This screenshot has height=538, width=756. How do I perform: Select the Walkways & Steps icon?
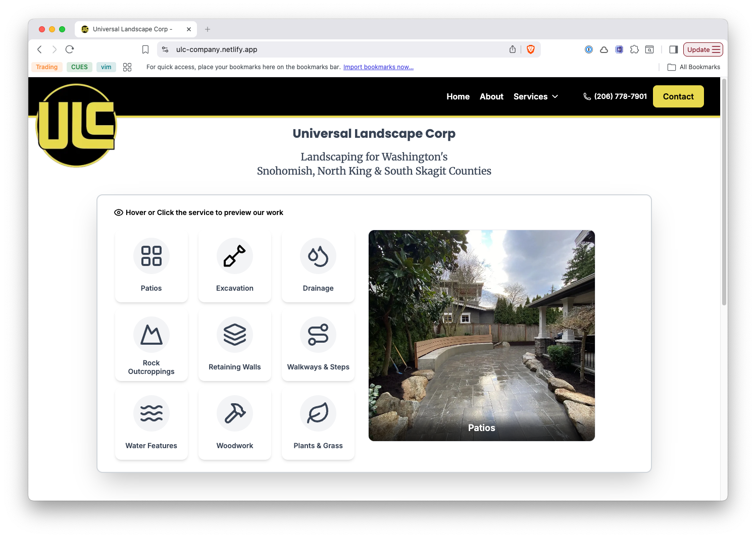click(318, 335)
